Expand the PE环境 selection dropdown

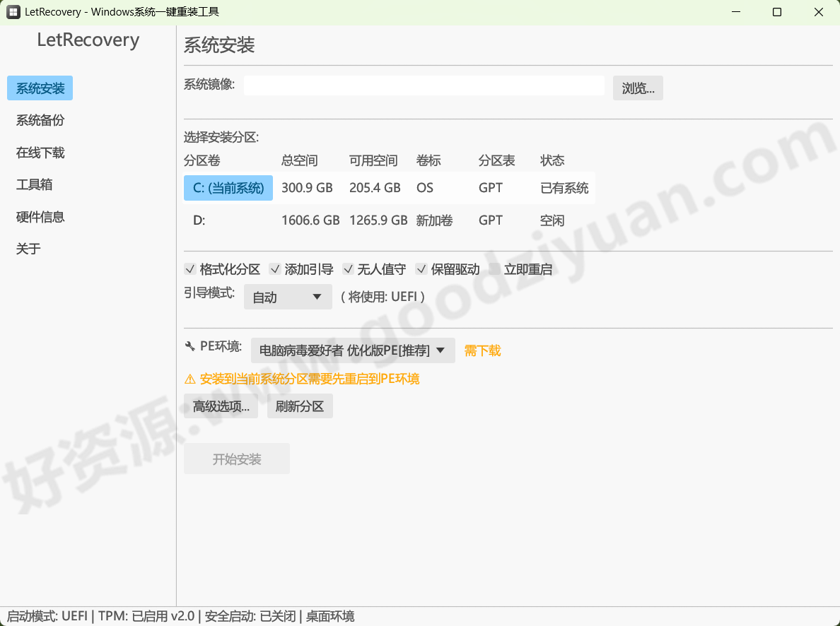click(x=354, y=349)
